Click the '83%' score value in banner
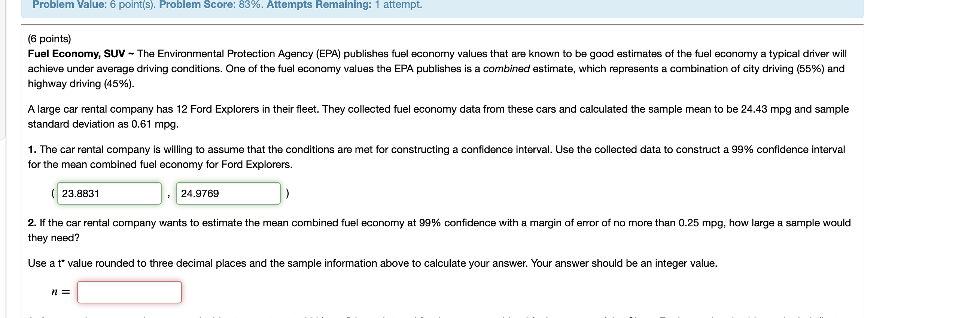The width and height of the screenshot is (980, 318). pyautogui.click(x=250, y=4)
